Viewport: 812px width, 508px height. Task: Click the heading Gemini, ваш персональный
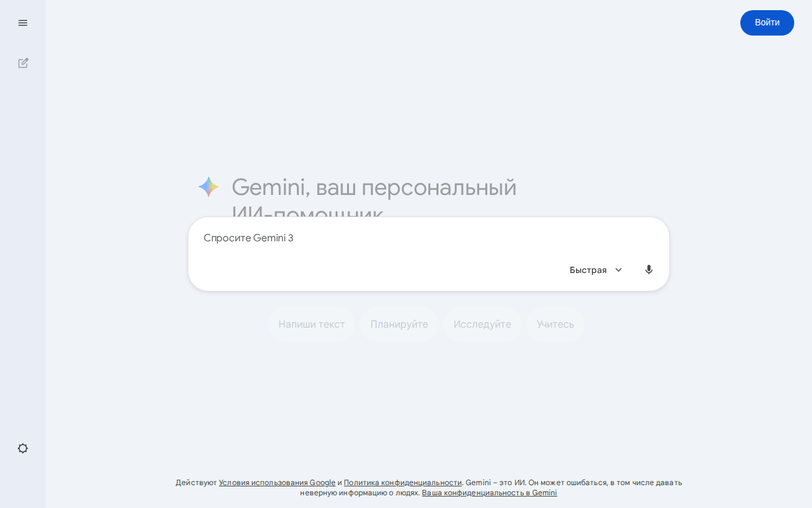pyautogui.click(x=374, y=187)
